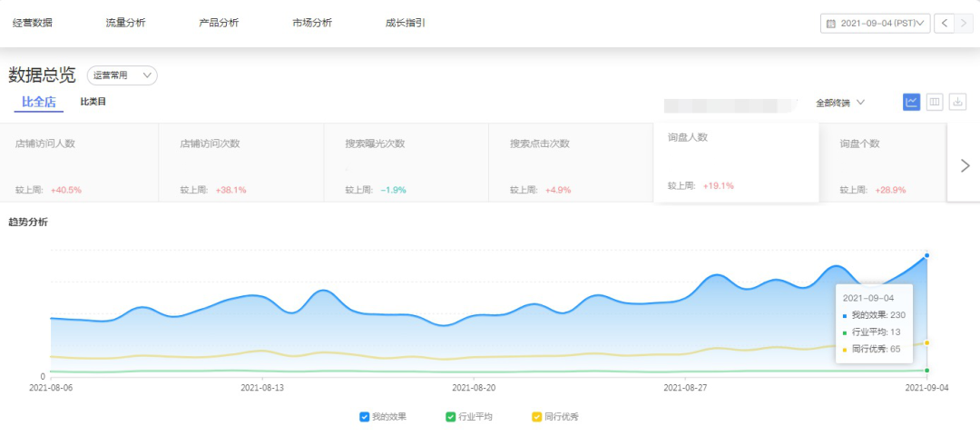The width and height of the screenshot is (980, 436).
Task: Click the 2021-08-06 axis label
Action: click(51, 388)
